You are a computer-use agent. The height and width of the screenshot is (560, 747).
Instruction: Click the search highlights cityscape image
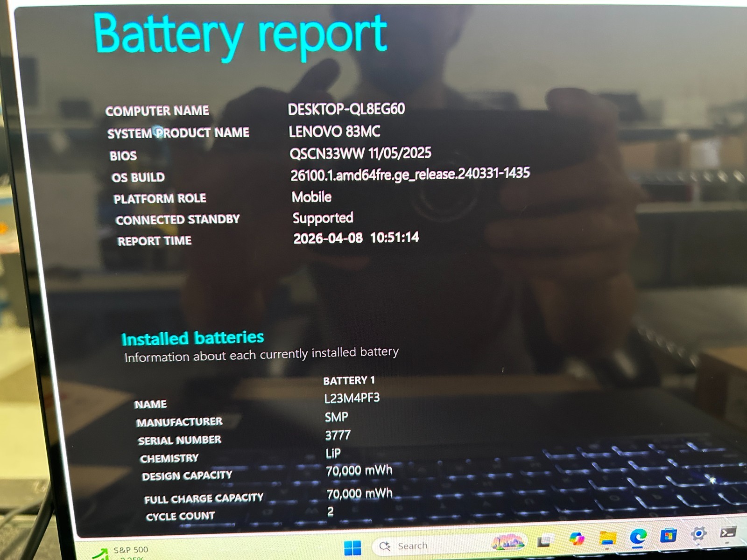507,542
